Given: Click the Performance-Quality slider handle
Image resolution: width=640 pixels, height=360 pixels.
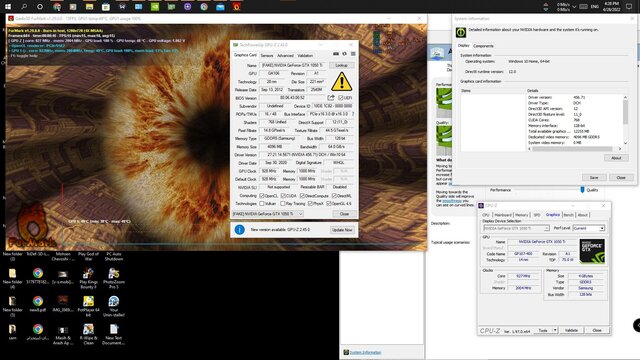Looking at the screenshot, I should pos(582,190).
